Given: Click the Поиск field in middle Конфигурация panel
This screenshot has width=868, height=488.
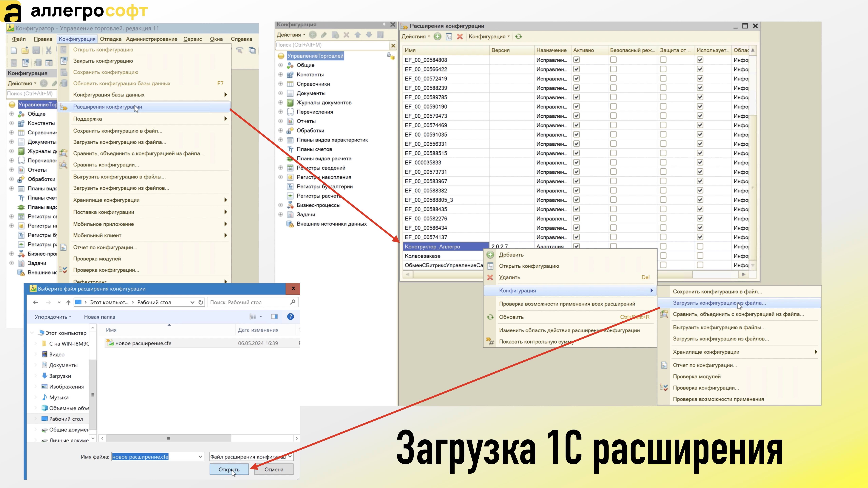Looking at the screenshot, I should pyautogui.click(x=332, y=45).
